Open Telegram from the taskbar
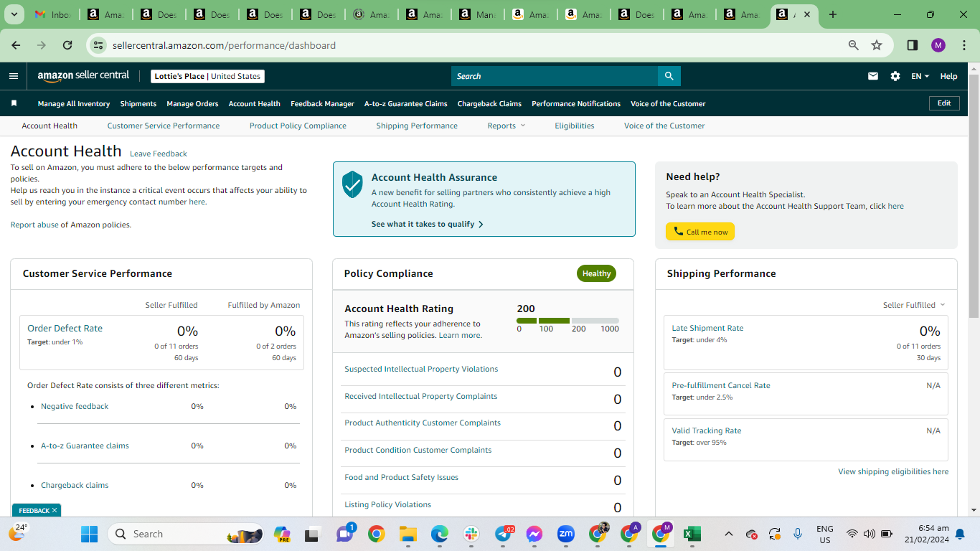Viewport: 980px width, 551px height. click(x=504, y=534)
